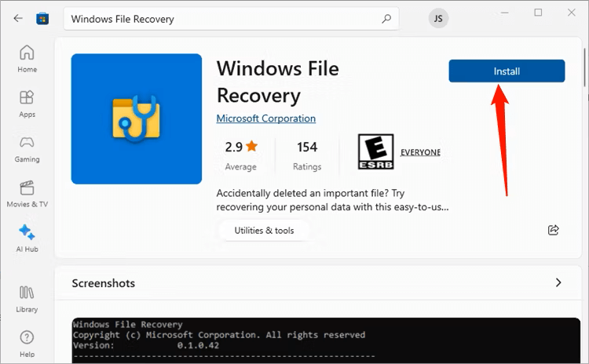Viewport: 589px width, 364px height.
Task: Go to Home in sidebar
Action: point(27,59)
